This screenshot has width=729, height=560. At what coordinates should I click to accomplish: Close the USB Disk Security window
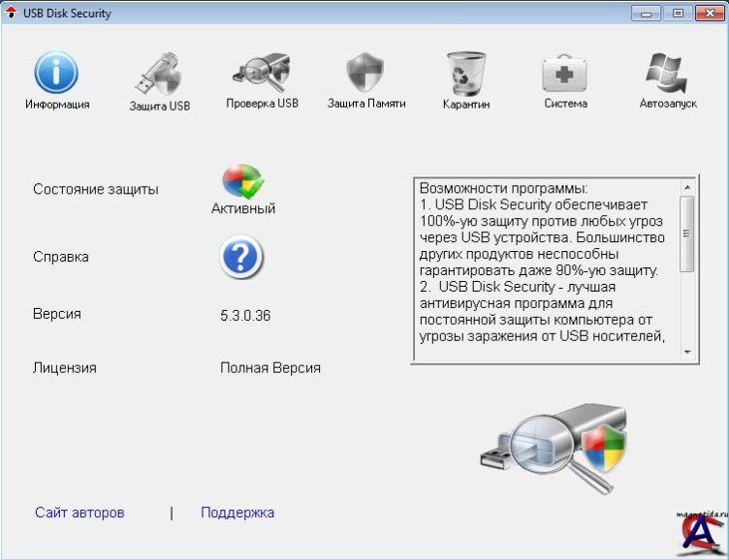(x=710, y=13)
